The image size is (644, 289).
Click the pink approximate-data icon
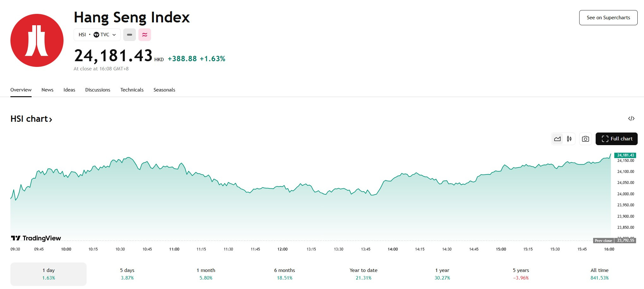point(145,35)
